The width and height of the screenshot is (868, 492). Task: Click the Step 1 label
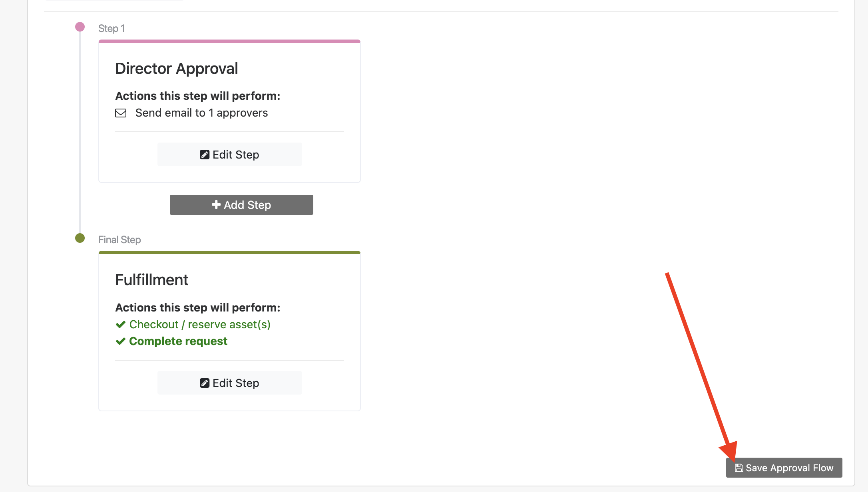111,28
